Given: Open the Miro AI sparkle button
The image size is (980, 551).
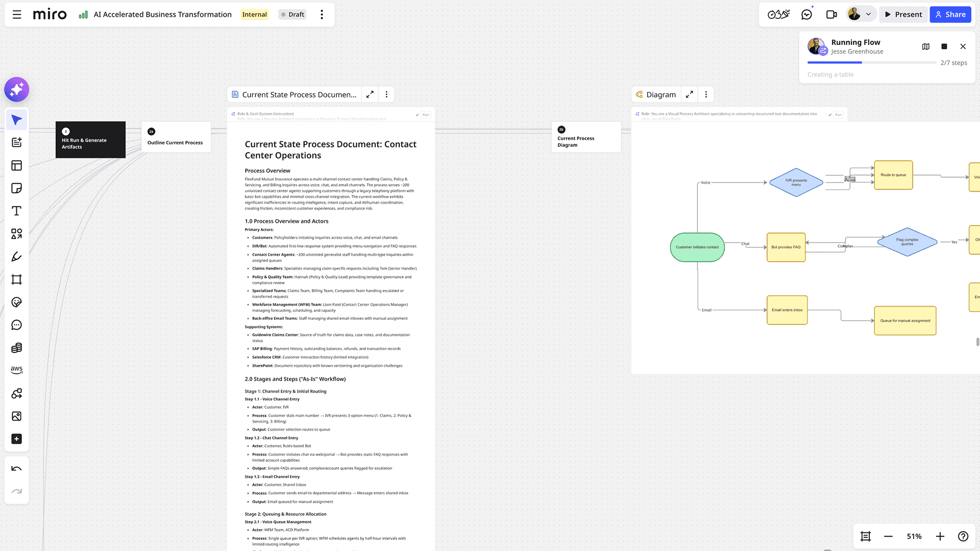Looking at the screenshot, I should pos(17,90).
